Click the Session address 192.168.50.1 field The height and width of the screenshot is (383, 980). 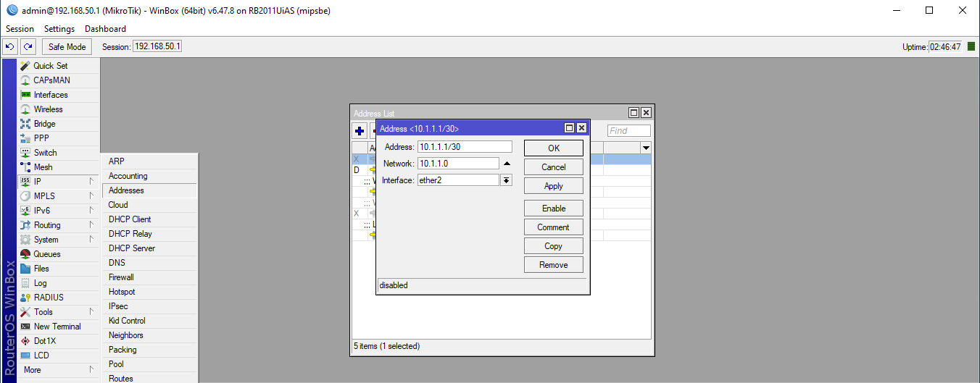(x=157, y=46)
